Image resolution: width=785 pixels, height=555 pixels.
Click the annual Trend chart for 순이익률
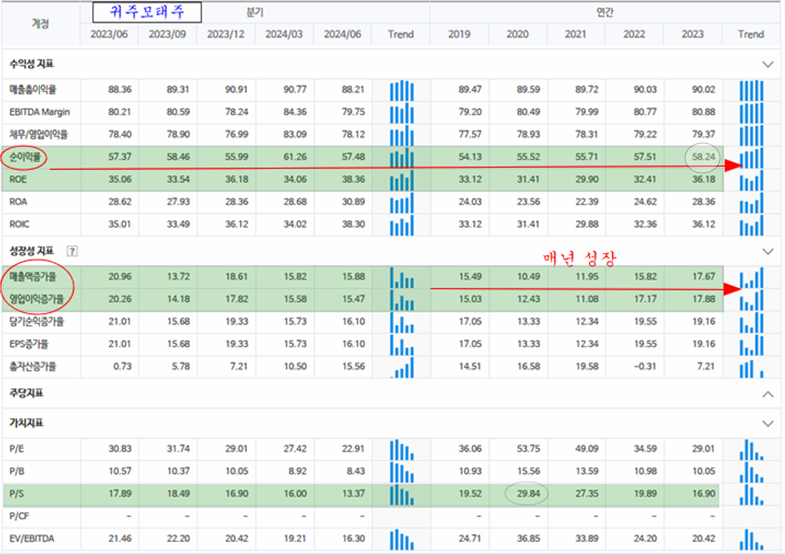pyautogui.click(x=750, y=158)
